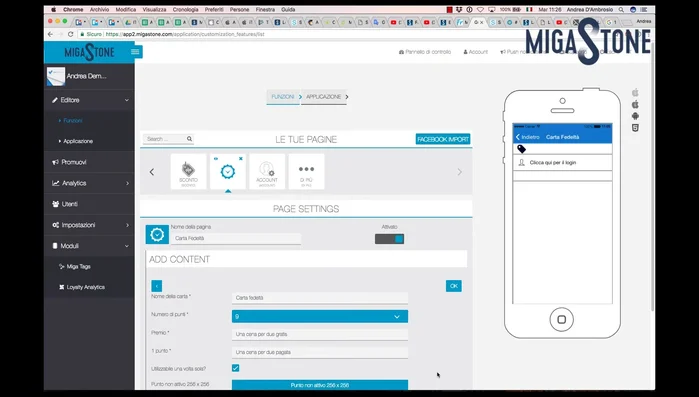Click search magnifier in pages search box
Screen dimensions: 699x397
[189, 139]
